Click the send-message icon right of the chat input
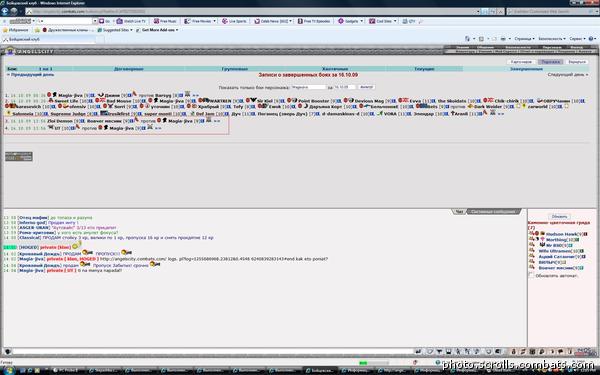Viewport: 600px width, 375px height. click(418, 351)
